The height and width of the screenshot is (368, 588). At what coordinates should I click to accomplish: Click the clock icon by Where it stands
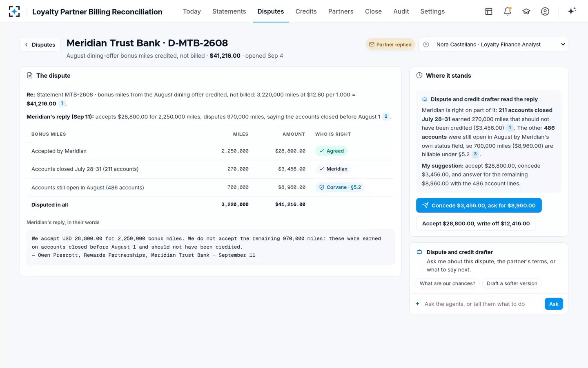click(419, 76)
